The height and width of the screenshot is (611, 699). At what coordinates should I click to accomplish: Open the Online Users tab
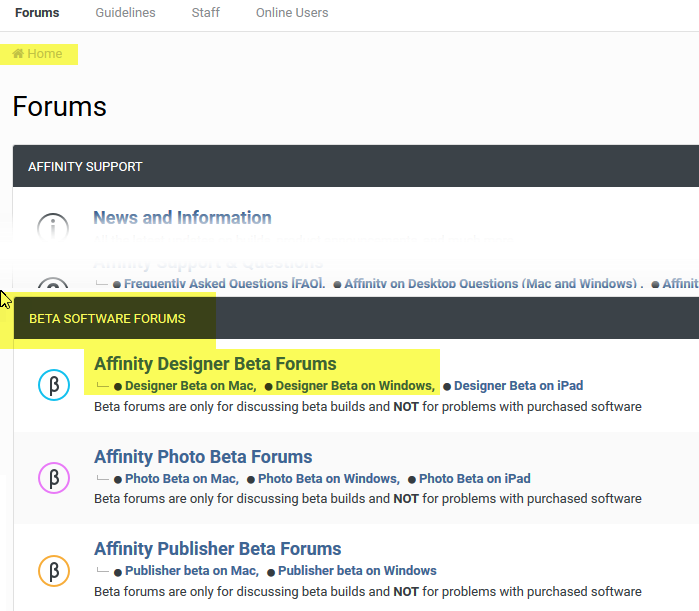pos(292,13)
